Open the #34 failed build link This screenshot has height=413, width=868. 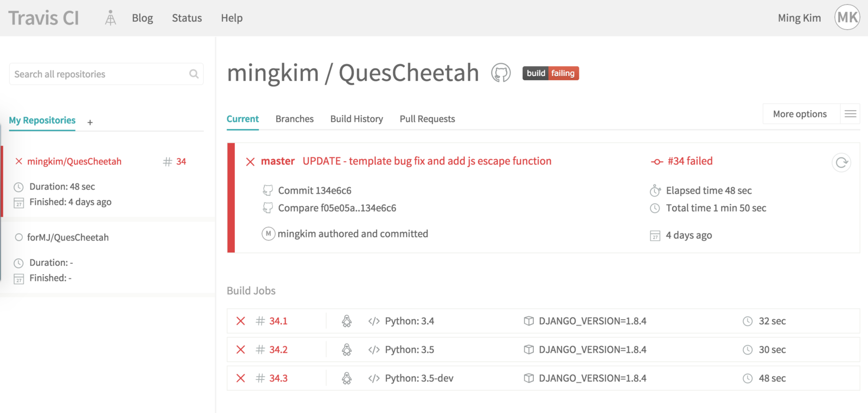[690, 161]
